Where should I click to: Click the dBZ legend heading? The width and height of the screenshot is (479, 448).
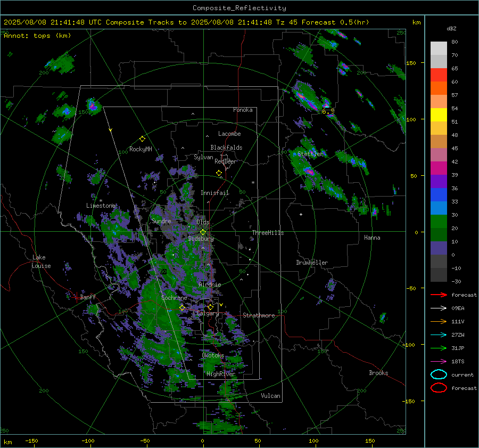451,29
